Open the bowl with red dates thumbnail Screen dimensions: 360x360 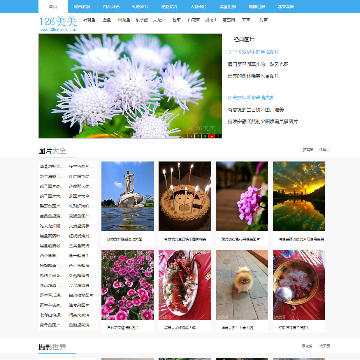pyautogui.click(x=299, y=285)
